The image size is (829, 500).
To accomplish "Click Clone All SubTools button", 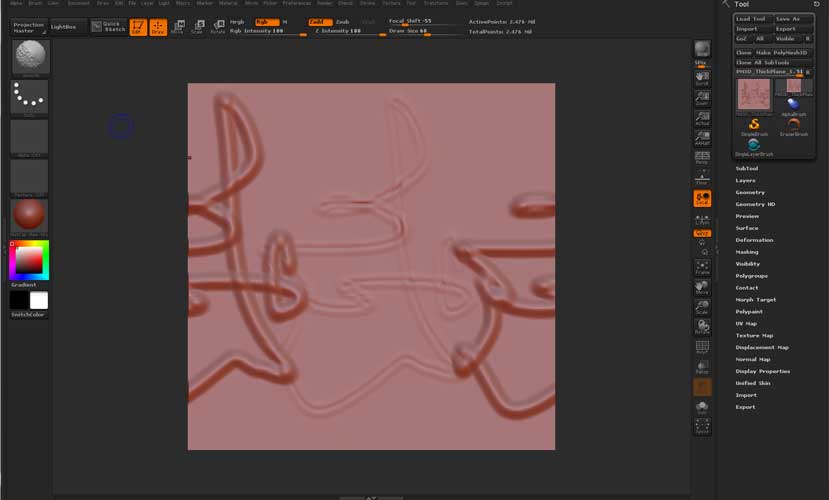I will point(773,62).
